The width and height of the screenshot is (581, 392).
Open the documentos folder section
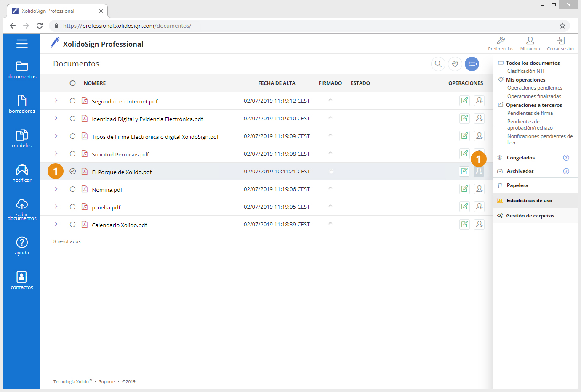click(x=22, y=70)
